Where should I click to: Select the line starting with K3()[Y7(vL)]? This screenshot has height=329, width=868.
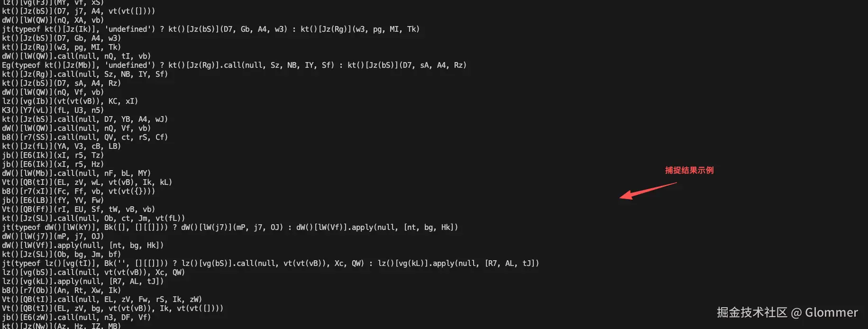pyautogui.click(x=53, y=110)
